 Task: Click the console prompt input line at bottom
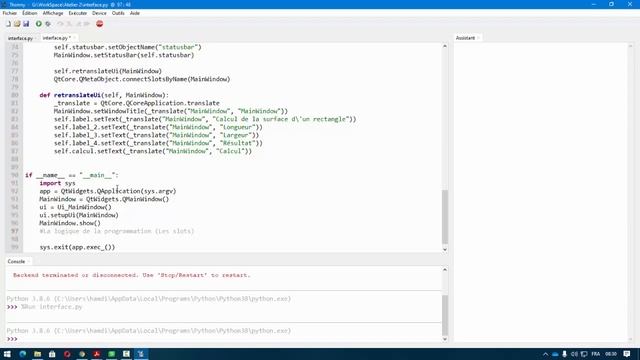pyautogui.click(x=224, y=339)
